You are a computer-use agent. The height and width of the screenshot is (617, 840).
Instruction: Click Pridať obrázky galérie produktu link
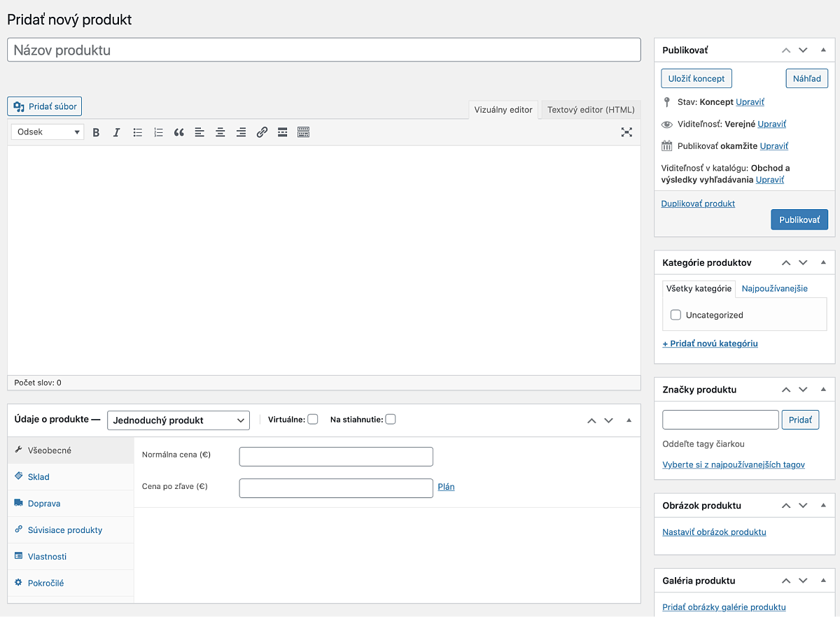724,607
